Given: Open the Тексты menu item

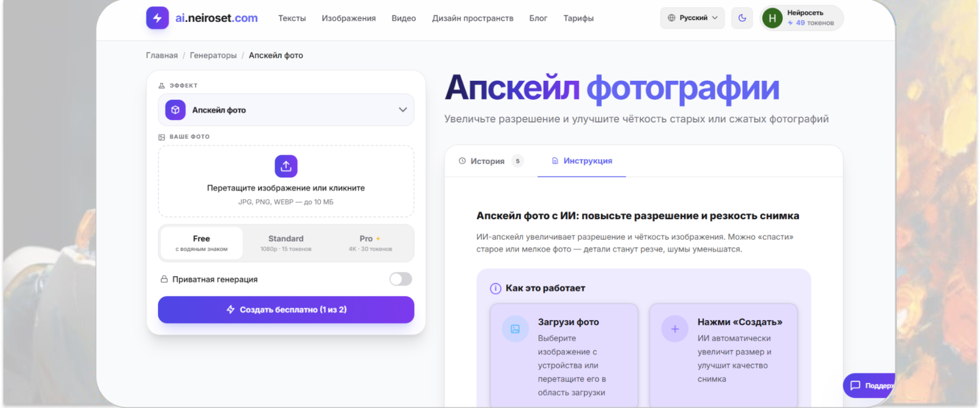Looking at the screenshot, I should [292, 18].
